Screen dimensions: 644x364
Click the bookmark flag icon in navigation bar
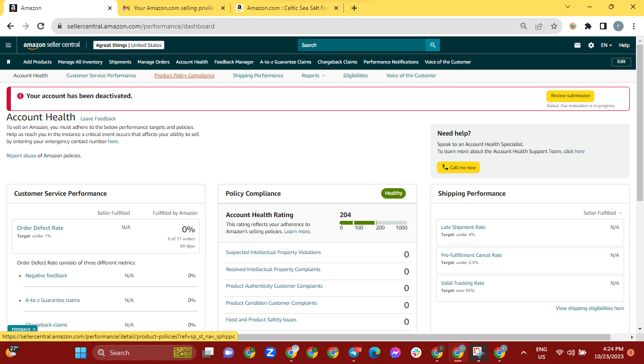point(9,62)
